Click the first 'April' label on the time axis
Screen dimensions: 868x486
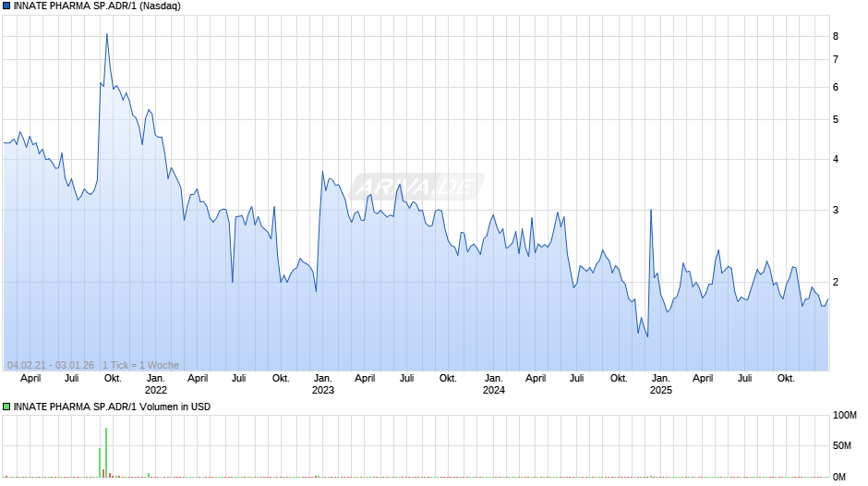(30, 379)
